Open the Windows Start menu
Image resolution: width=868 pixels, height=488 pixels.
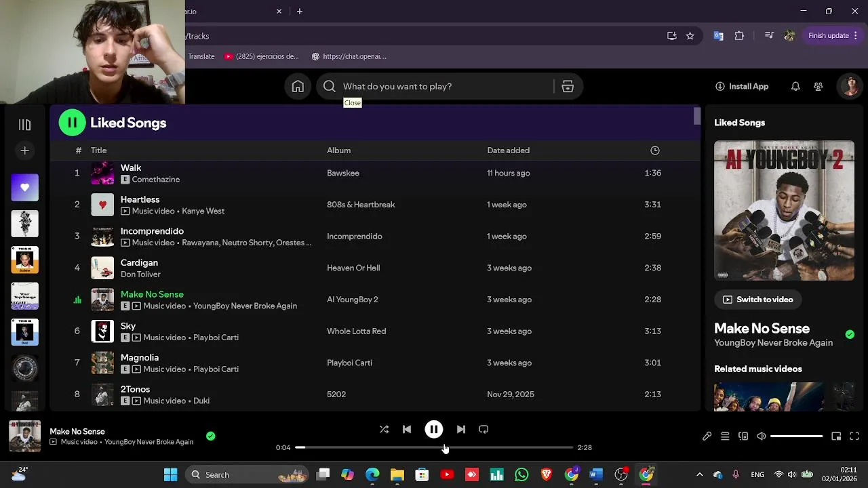pyautogui.click(x=170, y=474)
